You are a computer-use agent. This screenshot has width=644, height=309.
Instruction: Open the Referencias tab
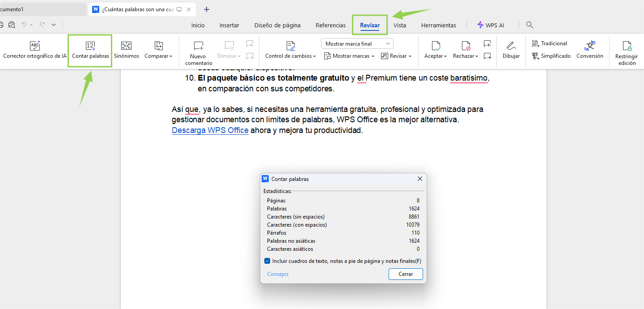pos(330,25)
